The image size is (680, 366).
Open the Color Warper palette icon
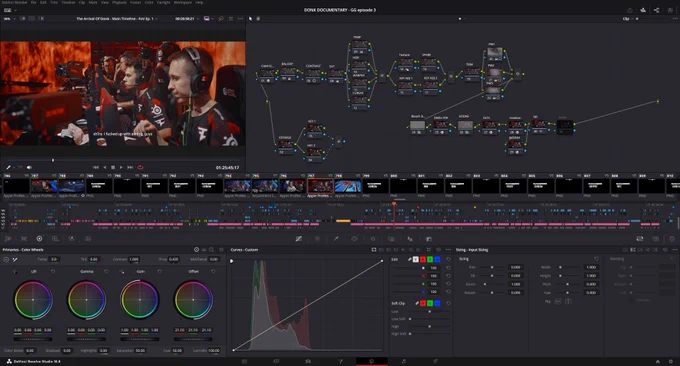click(x=317, y=239)
